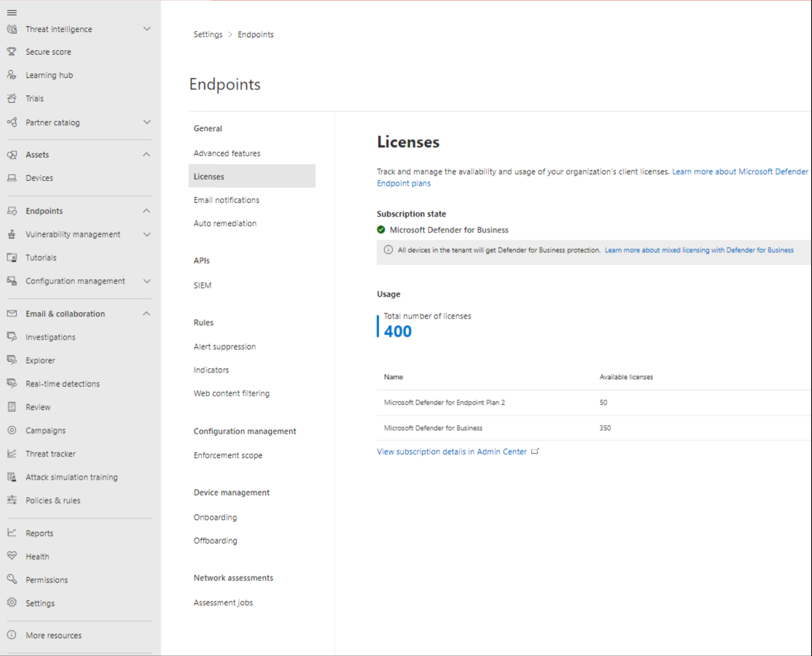Expand the Partner catalog chevron
The width and height of the screenshot is (812, 656).
pos(147,122)
